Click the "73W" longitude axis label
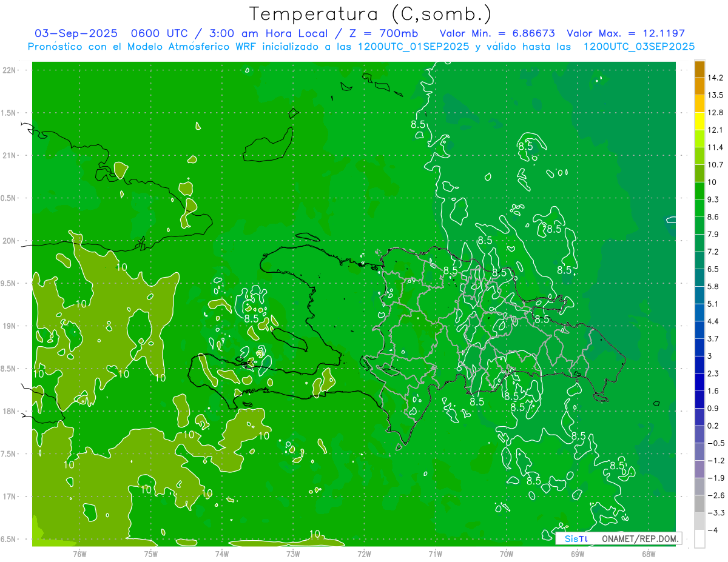 tap(292, 554)
